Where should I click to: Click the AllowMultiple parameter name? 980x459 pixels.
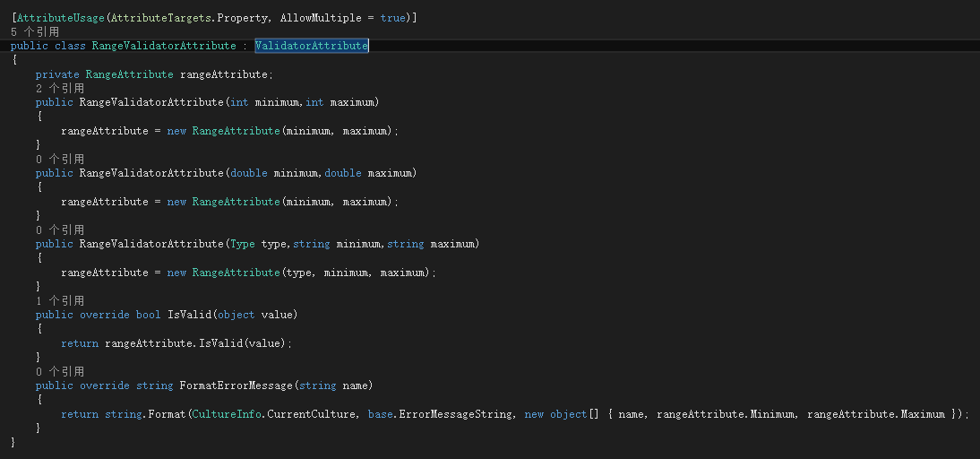coord(321,18)
